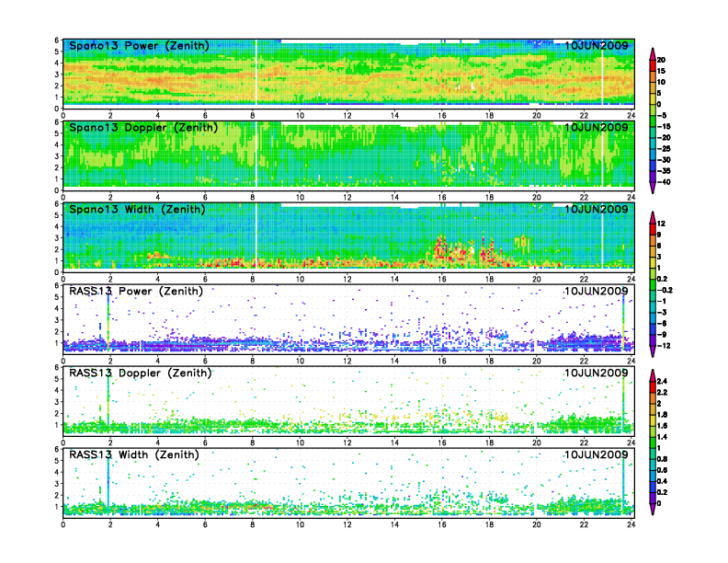Click the '-12' label on the middle colorbar
This screenshot has height=563, width=728.
(664, 346)
